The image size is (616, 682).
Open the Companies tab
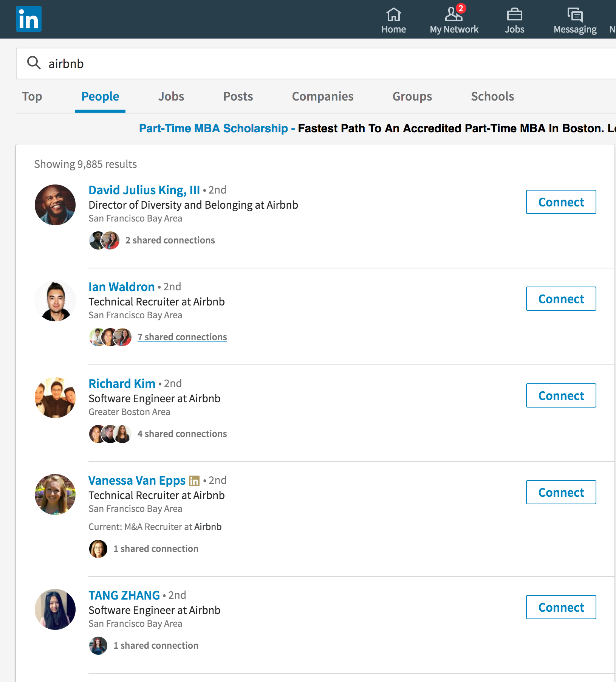[x=323, y=96]
